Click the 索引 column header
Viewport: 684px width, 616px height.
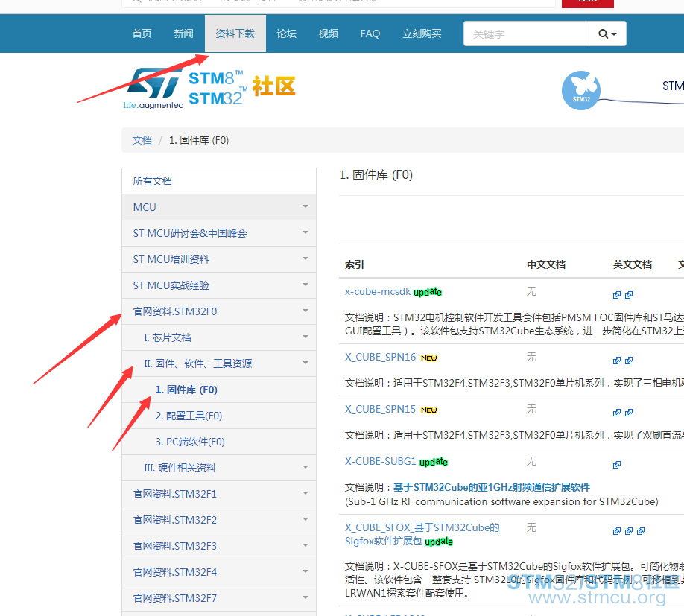point(354,264)
